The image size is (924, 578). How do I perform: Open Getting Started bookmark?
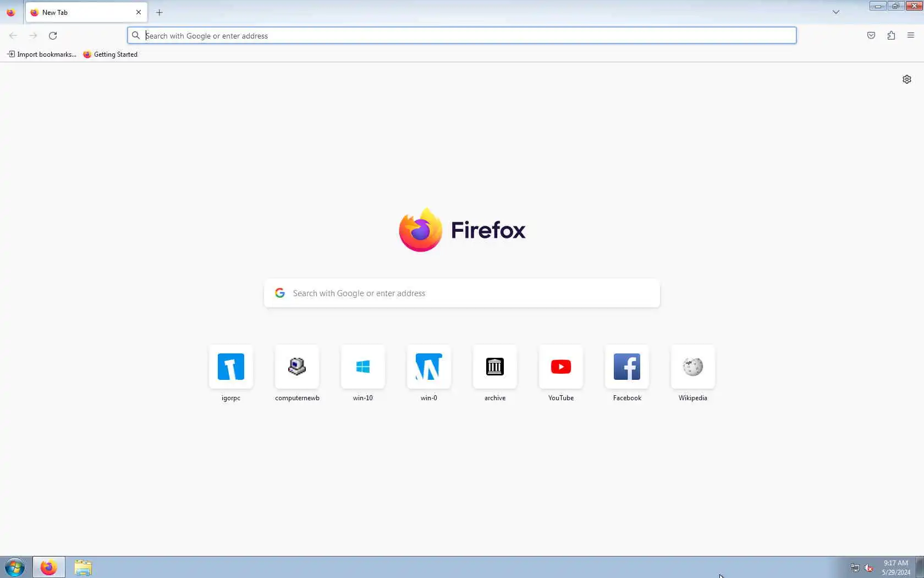110,54
